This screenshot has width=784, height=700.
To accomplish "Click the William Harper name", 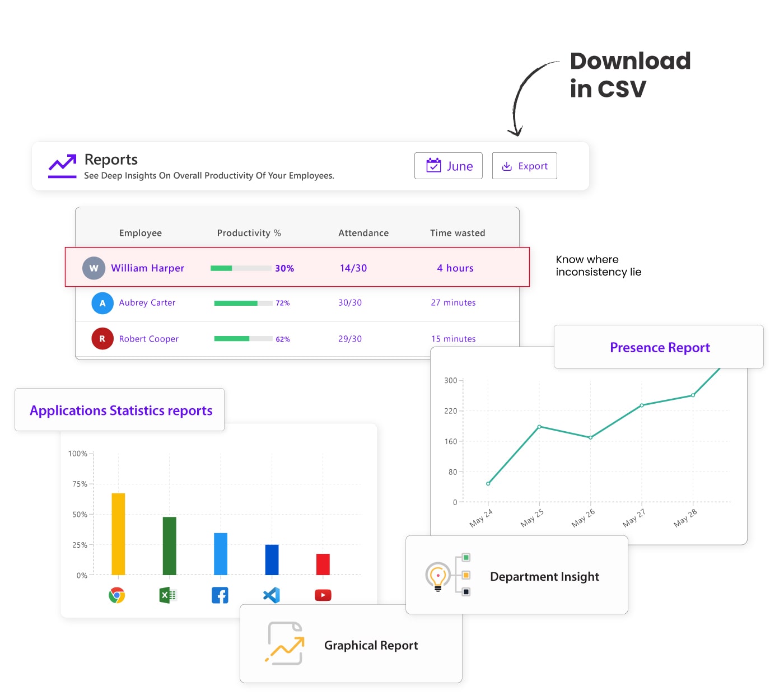I will click(x=147, y=268).
